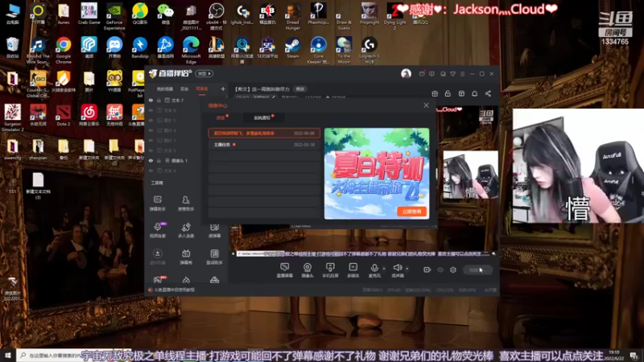Toggle visibility of 图片 1 layer
This screenshot has height=362, width=644.
coord(151,140)
